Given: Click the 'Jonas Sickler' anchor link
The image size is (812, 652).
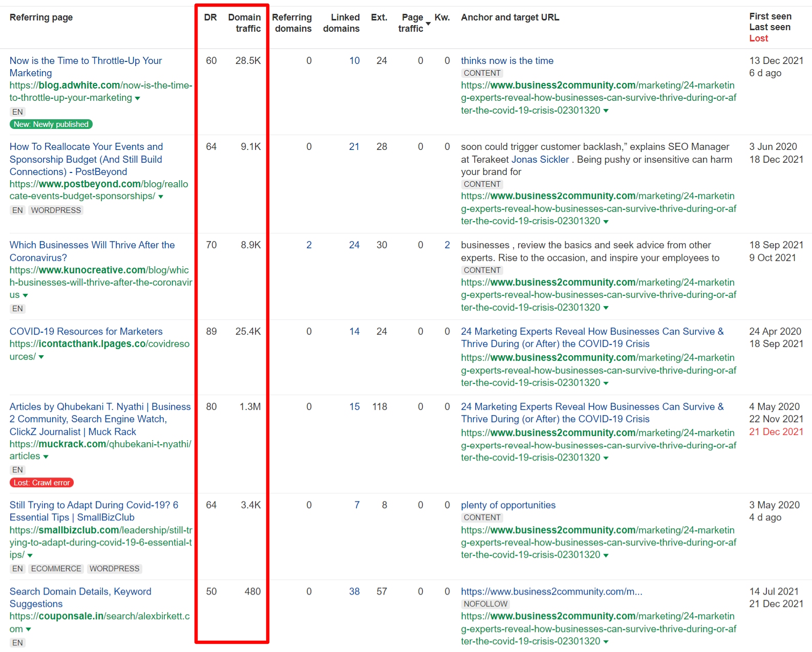Looking at the screenshot, I should (x=541, y=160).
